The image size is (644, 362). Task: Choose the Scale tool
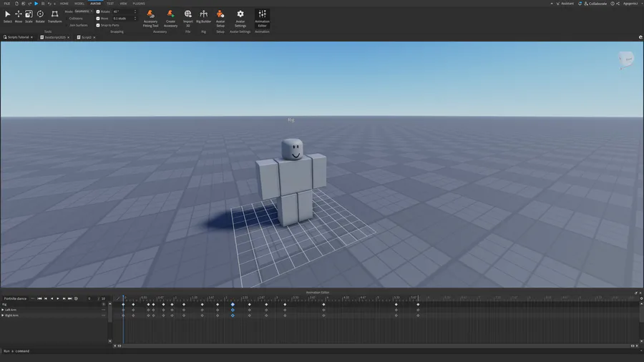coord(29,16)
